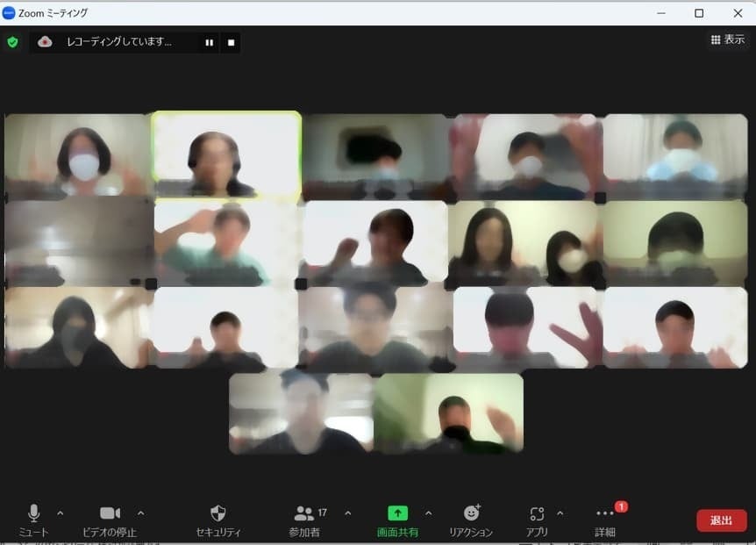This screenshot has width=756, height=545.
Task: Select the tile of person in green shirt
Action: point(226,244)
